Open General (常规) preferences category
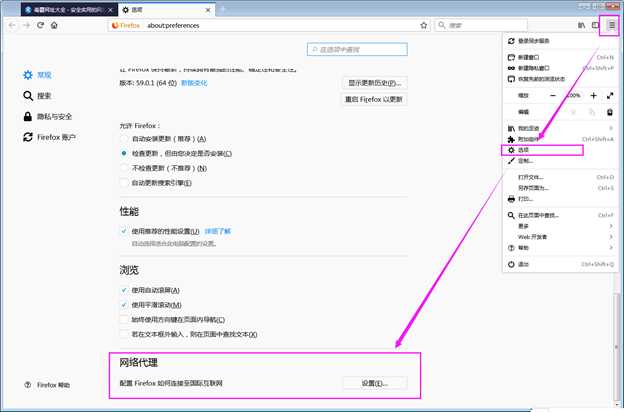 [37, 75]
